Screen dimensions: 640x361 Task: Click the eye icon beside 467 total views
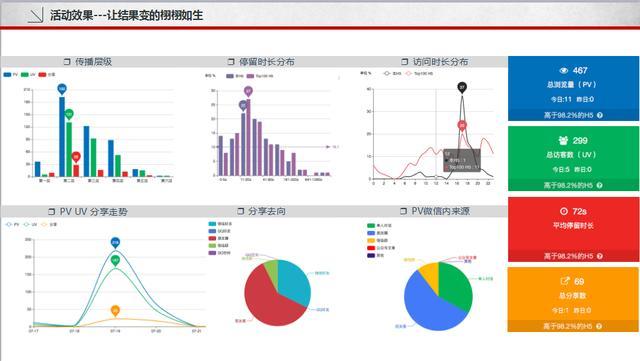[x=564, y=71]
